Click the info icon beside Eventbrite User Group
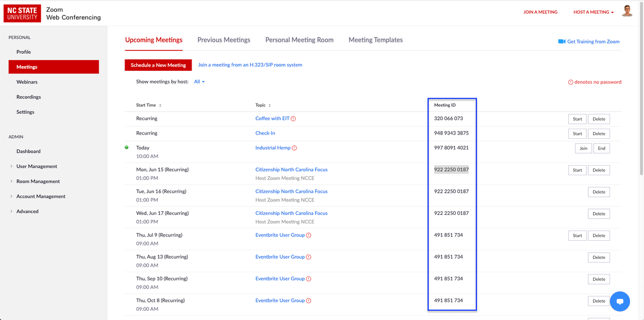Viewport: 644px width, 320px height. [x=308, y=235]
